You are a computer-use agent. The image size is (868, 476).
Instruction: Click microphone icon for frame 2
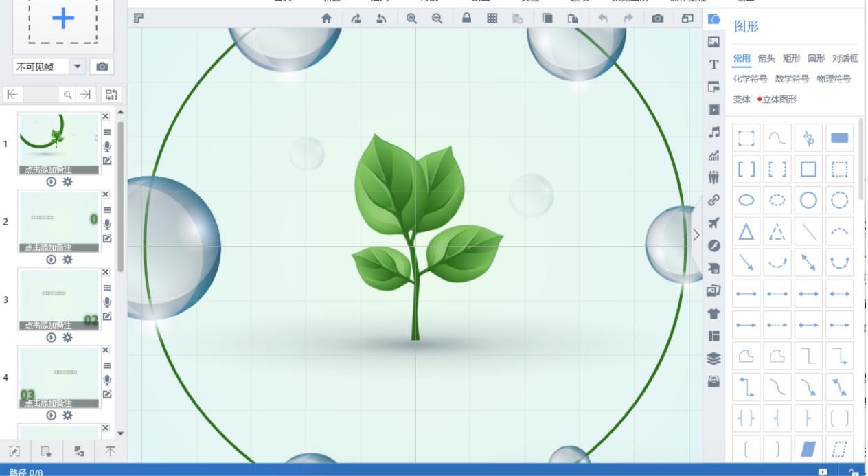coord(107,224)
